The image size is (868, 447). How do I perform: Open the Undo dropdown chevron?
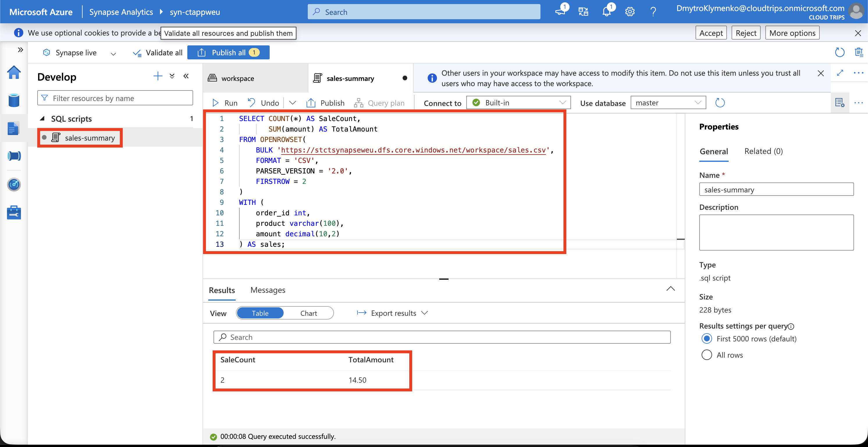pyautogui.click(x=292, y=103)
